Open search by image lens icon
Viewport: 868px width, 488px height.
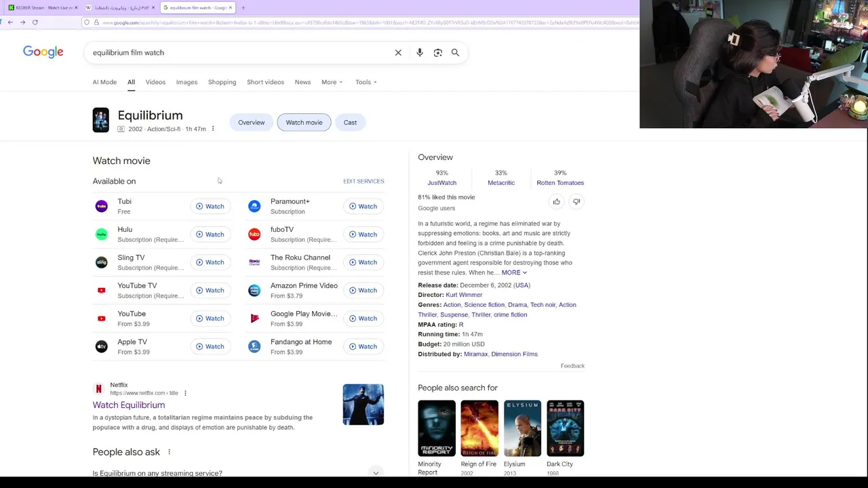tap(438, 52)
